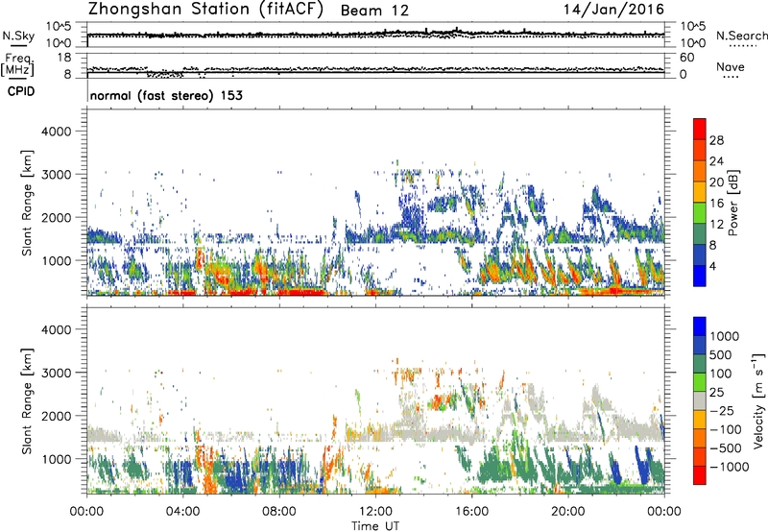Click the 'Beam 12' label
Screen dimensions: 768x532
374,11
